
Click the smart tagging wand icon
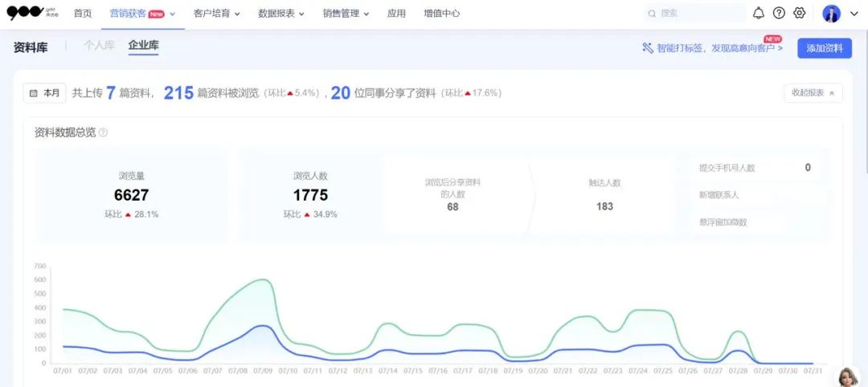(647, 48)
